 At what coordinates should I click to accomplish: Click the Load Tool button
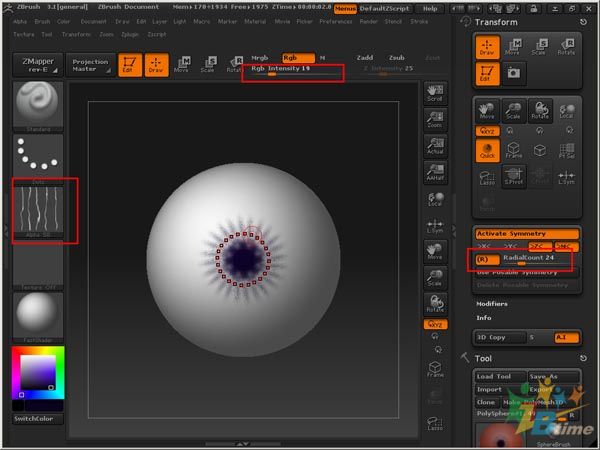(x=500, y=377)
